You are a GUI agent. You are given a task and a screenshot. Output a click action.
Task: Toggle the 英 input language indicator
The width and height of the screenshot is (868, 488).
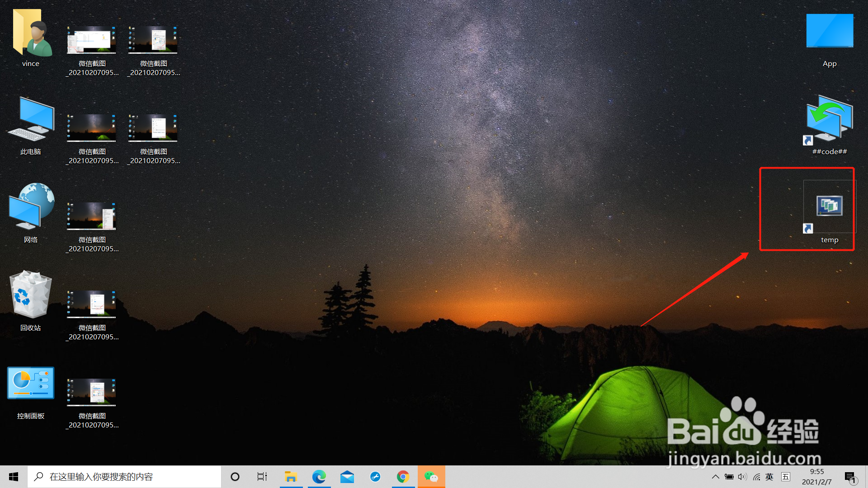[769, 477]
